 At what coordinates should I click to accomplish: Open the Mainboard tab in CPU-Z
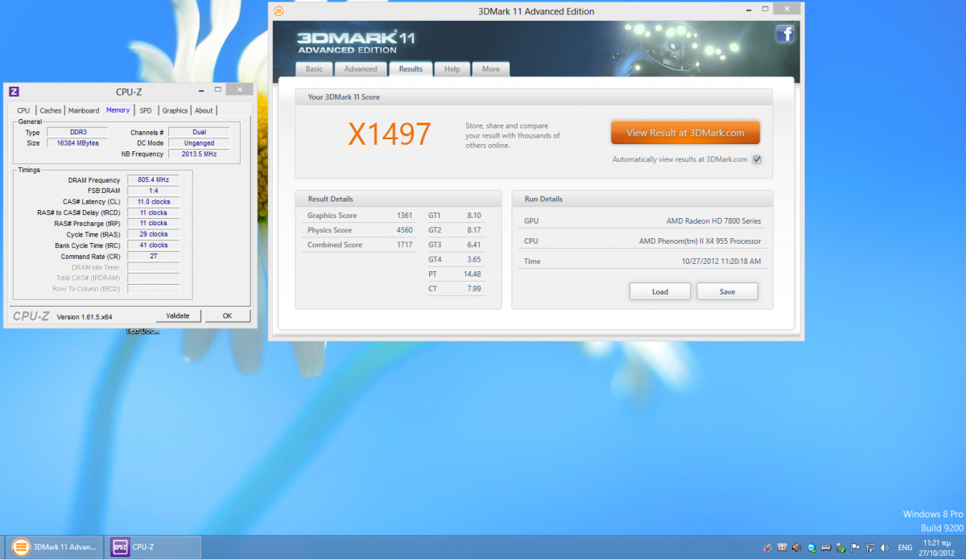point(84,110)
